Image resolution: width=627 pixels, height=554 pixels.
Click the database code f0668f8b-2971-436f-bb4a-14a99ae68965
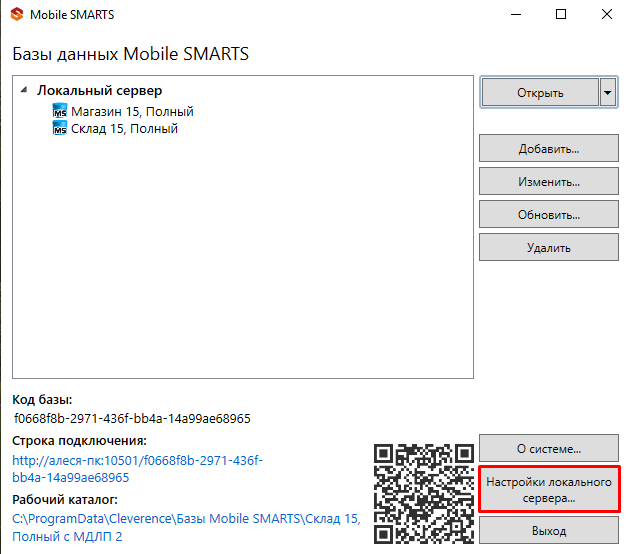point(132,418)
